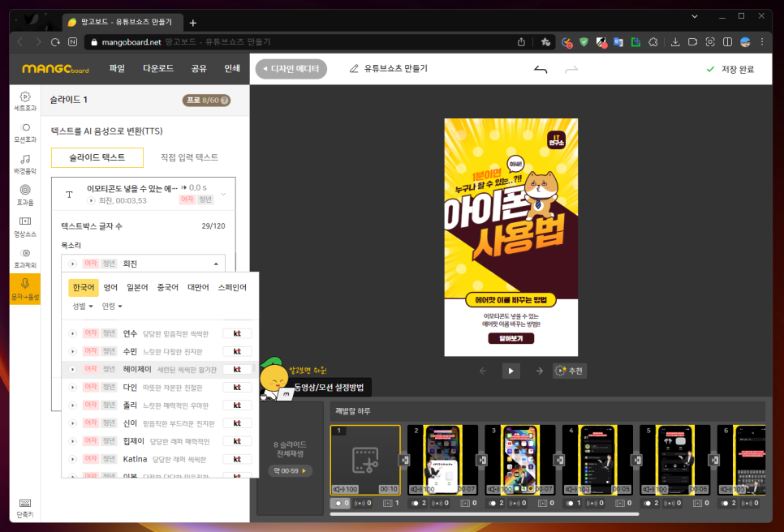Open browser tab search chevron
The width and height of the screenshot is (784, 532).
(x=695, y=16)
